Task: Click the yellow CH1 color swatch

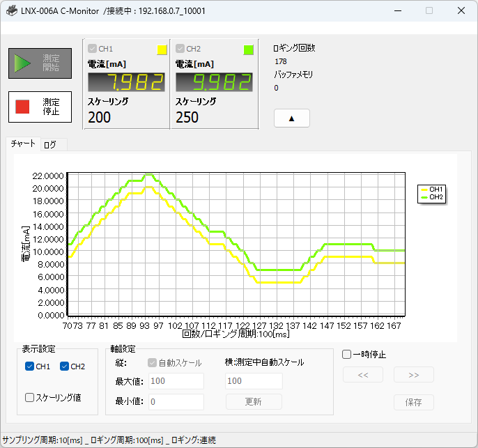Action: 162,49
